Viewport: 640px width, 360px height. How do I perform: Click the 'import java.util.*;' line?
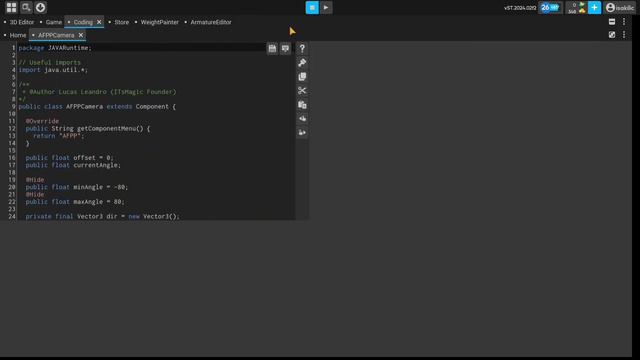53,70
